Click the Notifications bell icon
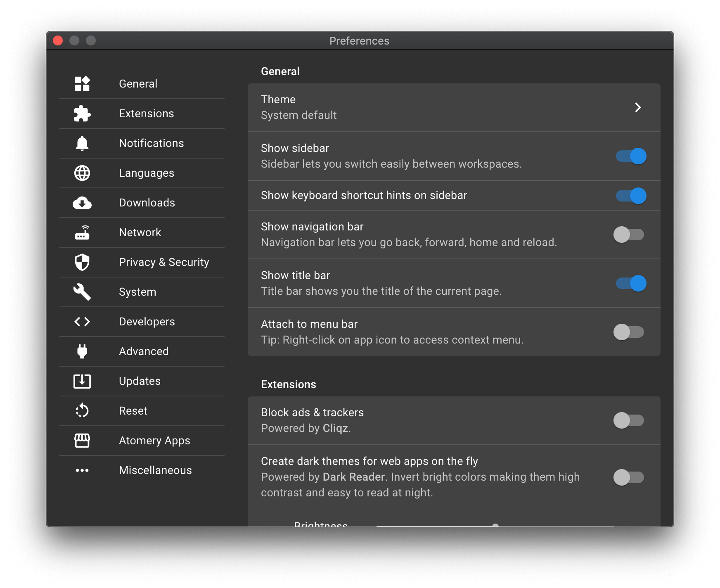 click(82, 143)
